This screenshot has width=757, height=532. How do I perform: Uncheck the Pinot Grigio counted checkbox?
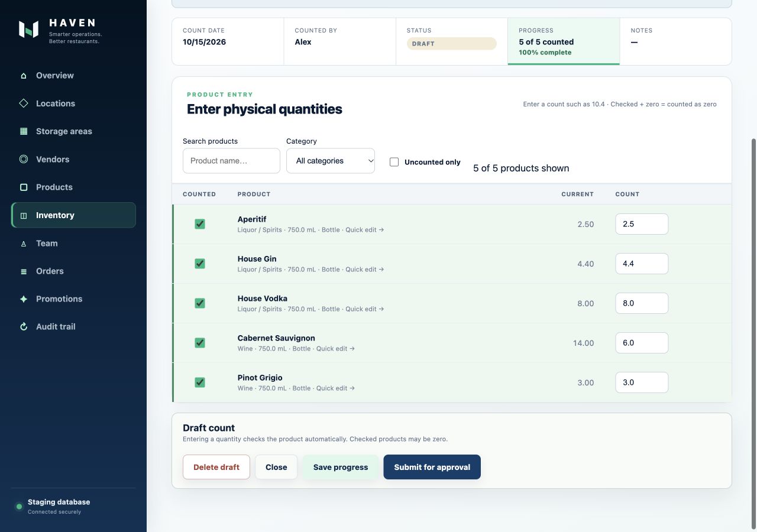[200, 382]
